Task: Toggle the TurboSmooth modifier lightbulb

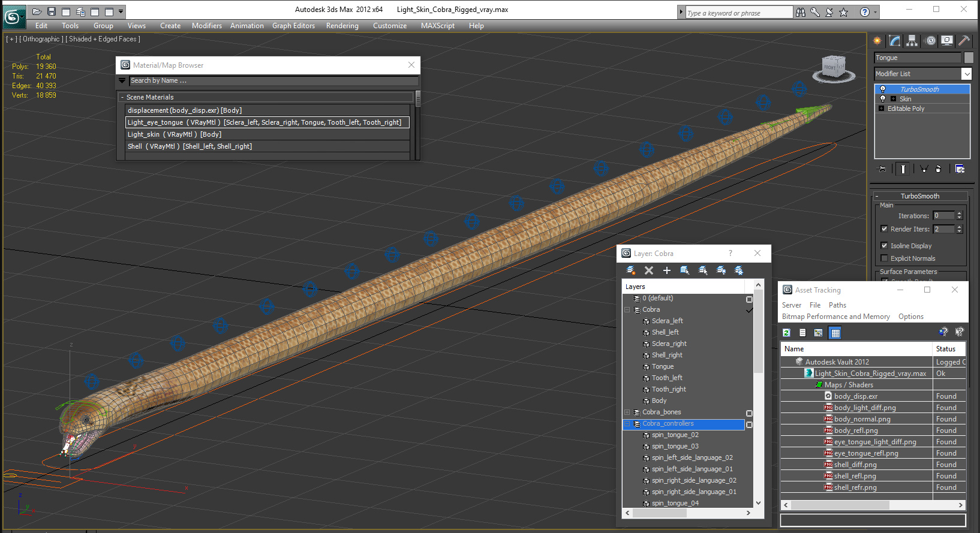Action: 883,89
